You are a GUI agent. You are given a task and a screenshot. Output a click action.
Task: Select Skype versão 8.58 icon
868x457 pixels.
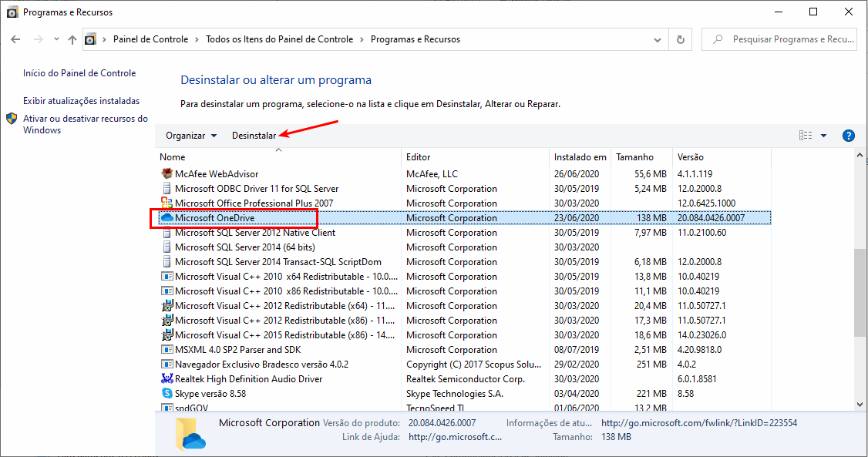coord(167,394)
